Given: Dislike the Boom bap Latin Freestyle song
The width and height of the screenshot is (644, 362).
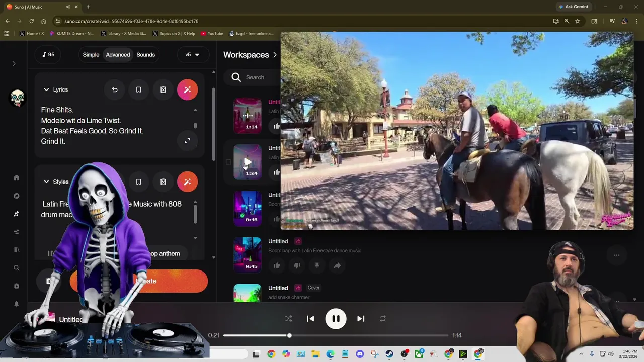Looking at the screenshot, I should 297,265.
